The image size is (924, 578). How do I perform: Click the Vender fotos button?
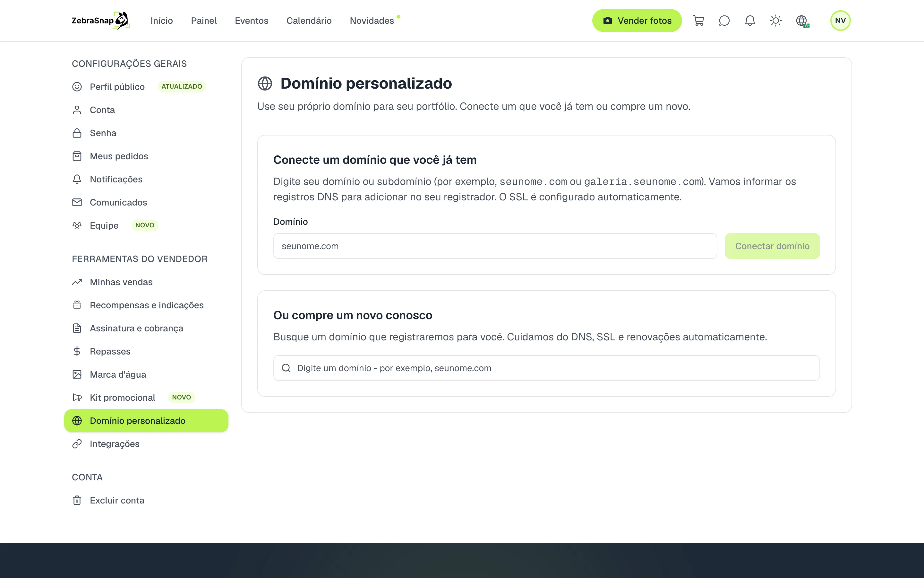tap(637, 21)
